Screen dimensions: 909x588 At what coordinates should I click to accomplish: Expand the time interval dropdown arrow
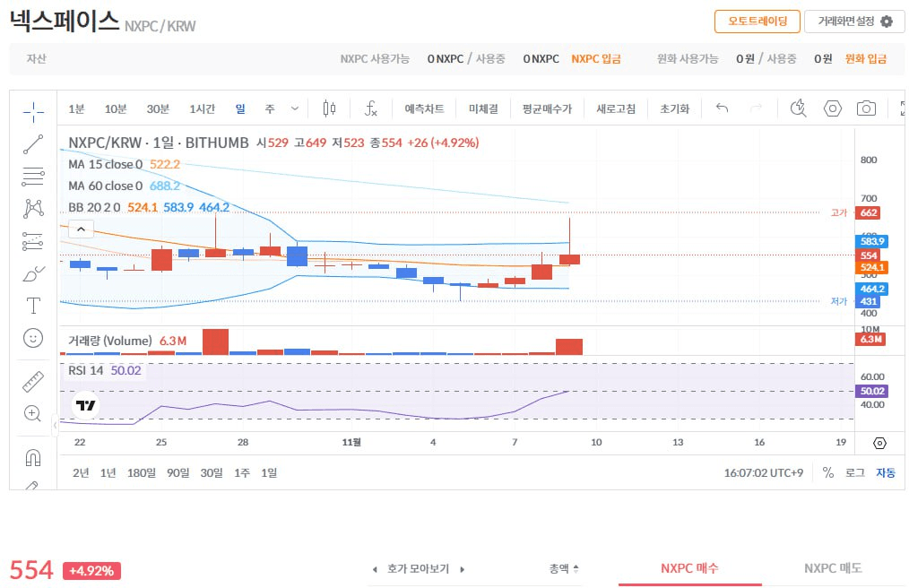pos(295,108)
